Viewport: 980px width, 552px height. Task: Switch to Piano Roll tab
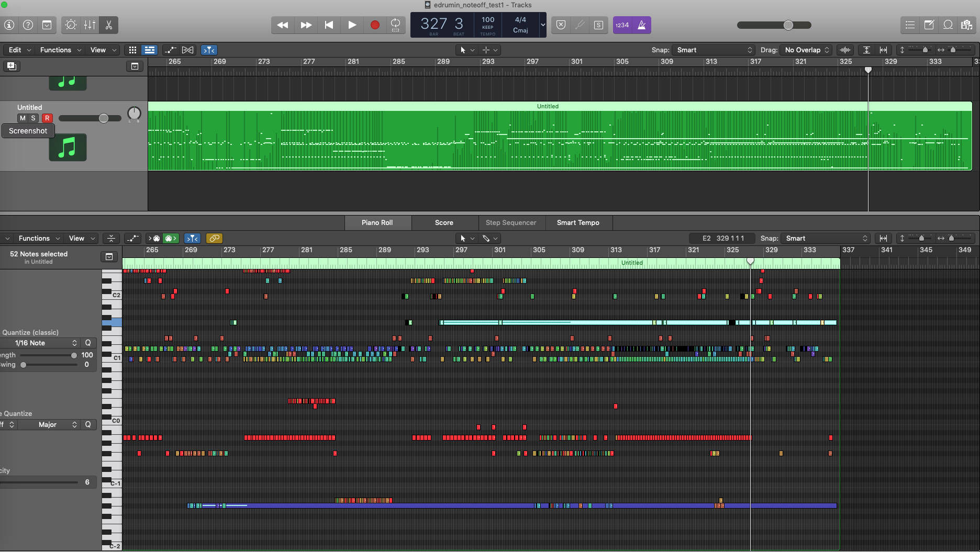[x=377, y=222]
